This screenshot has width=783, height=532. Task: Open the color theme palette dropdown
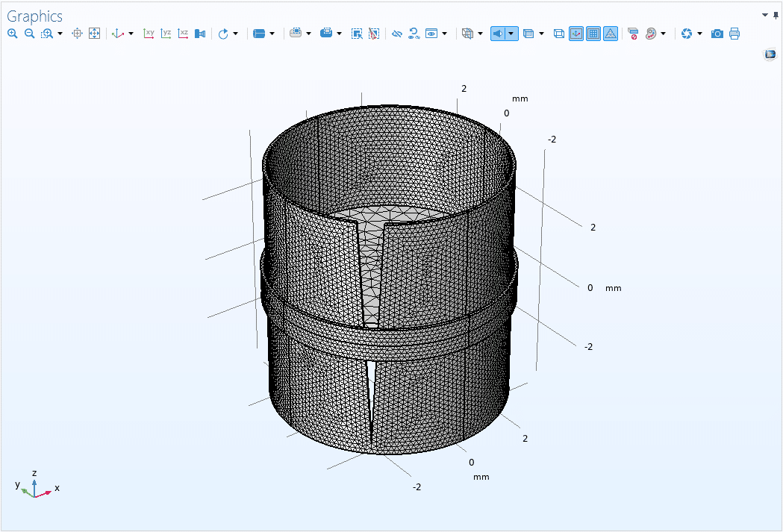[663, 34]
